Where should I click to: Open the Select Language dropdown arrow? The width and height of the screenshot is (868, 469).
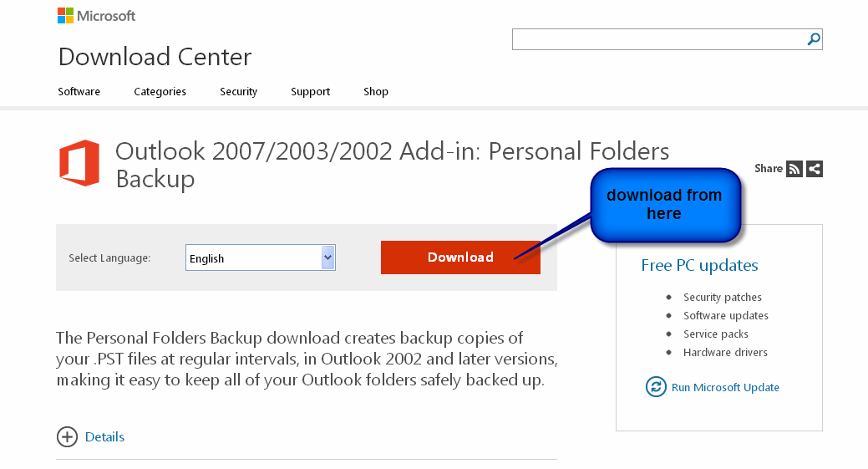327,257
